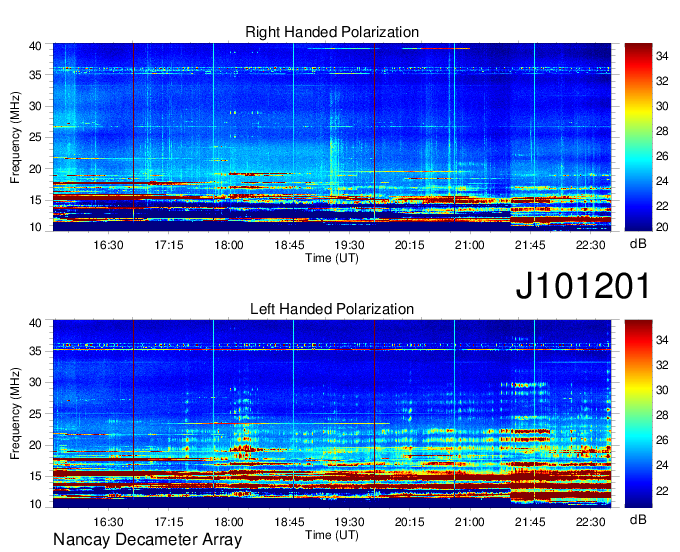Click 19:30 time tick under Right Handed plot

(350, 245)
